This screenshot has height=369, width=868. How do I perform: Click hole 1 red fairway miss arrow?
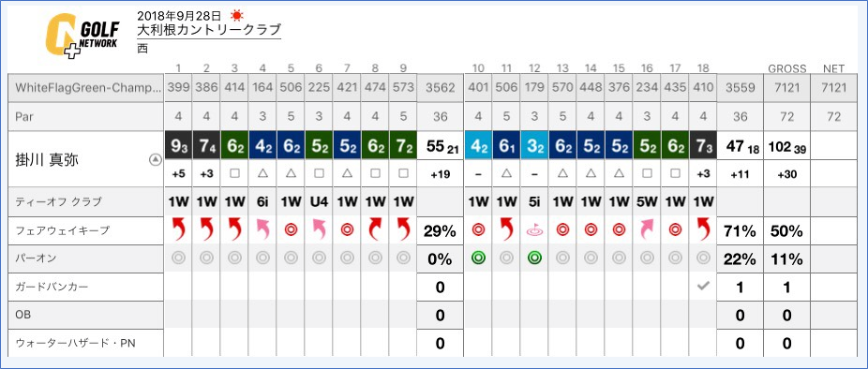179,229
